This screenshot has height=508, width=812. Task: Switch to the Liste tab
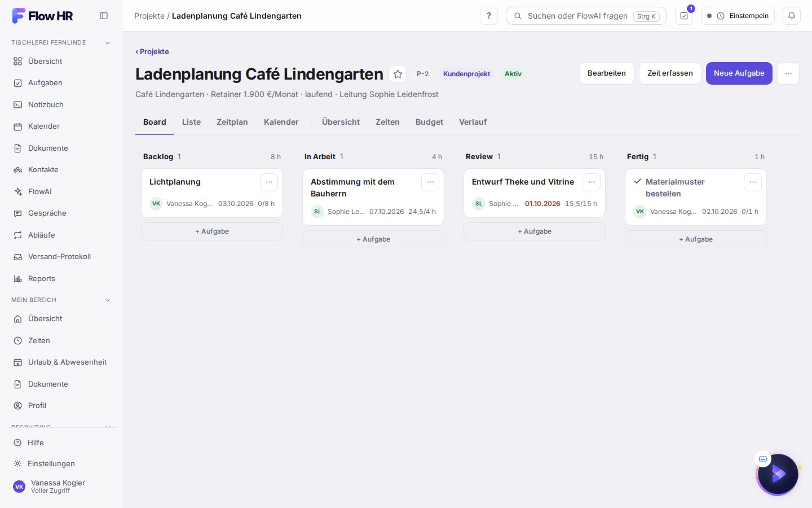[x=191, y=122]
